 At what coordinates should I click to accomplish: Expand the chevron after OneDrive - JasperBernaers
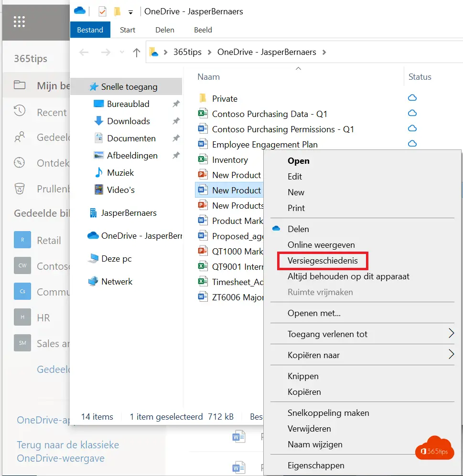tap(324, 52)
